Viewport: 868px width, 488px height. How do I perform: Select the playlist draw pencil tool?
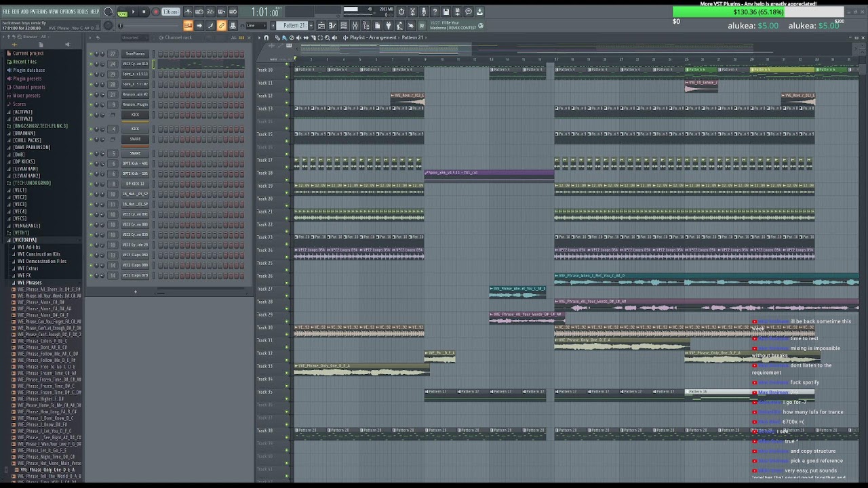coord(277,38)
